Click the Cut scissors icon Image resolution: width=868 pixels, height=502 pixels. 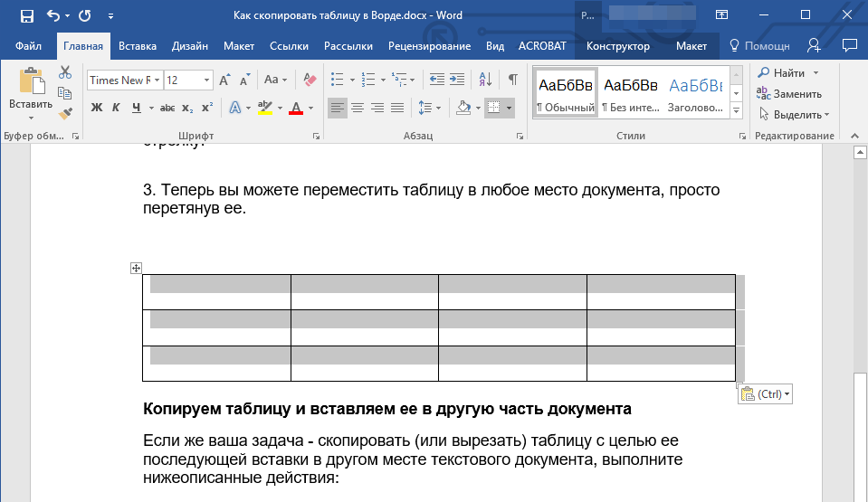tap(65, 73)
